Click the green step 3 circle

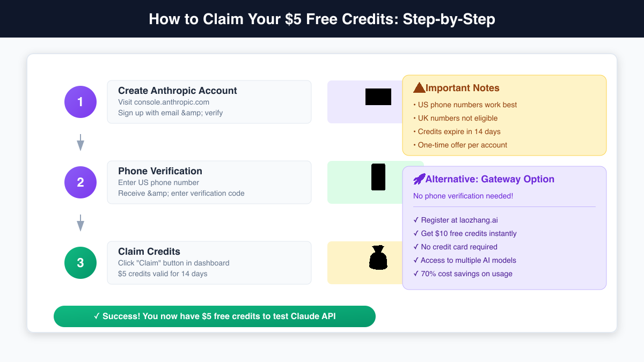[80, 263]
